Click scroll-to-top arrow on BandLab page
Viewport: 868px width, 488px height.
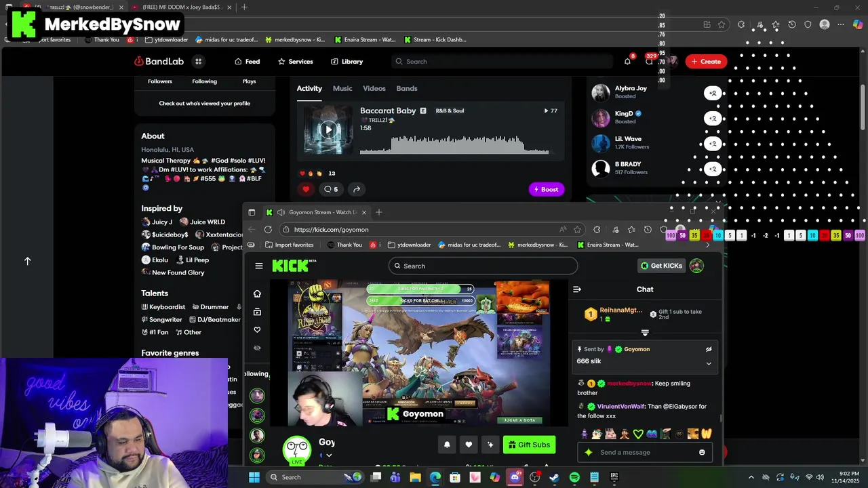point(28,261)
